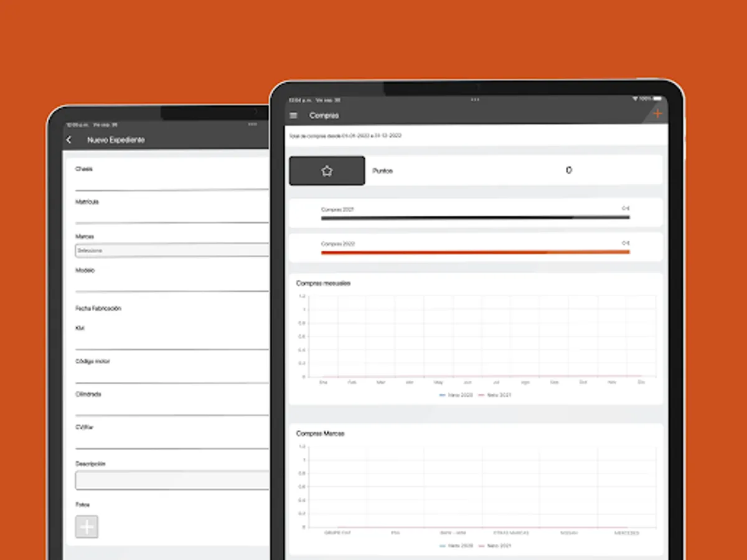The image size is (747, 560).
Task: Click the GRUPO FIAT label on Marcas chart
Action: point(337,533)
